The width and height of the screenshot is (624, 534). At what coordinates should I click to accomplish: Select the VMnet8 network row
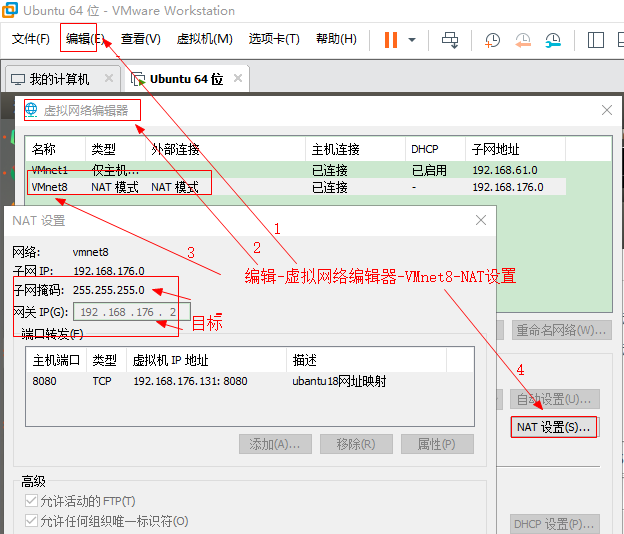pos(296,187)
